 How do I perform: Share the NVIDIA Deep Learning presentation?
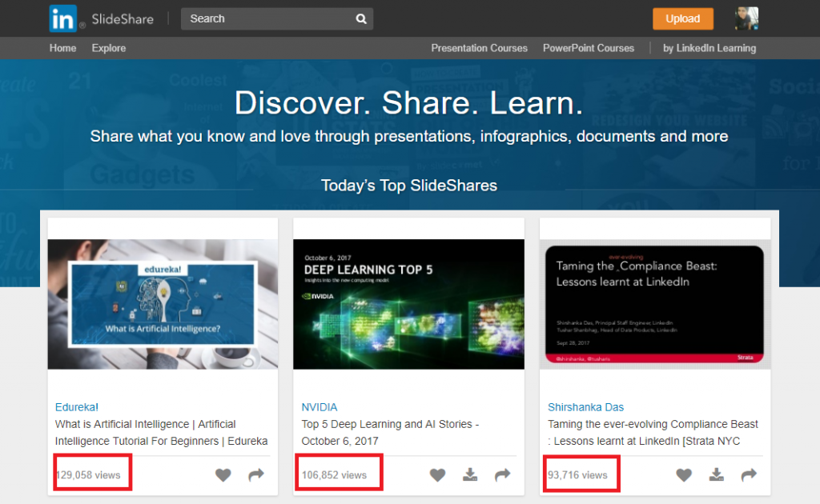click(x=503, y=474)
